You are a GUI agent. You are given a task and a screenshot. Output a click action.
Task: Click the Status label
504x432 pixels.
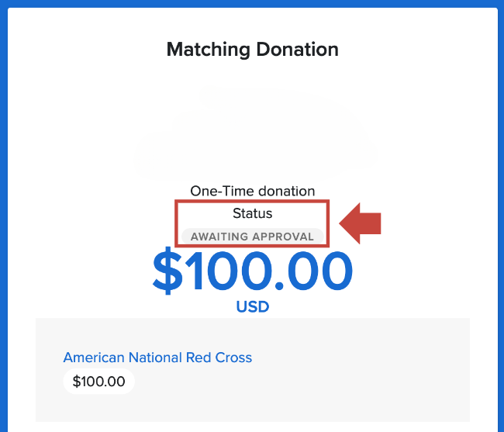pos(252,213)
